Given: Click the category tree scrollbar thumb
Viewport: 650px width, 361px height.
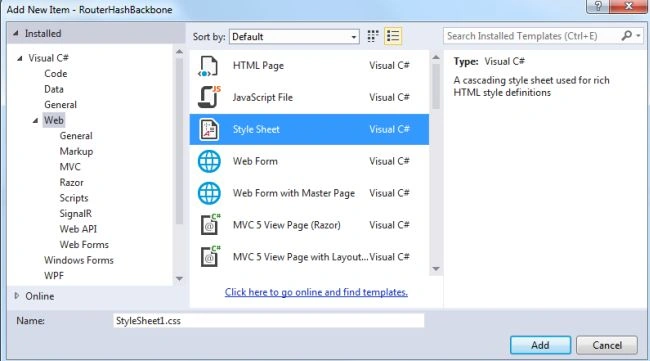Looking at the screenshot, I should click(179, 141).
